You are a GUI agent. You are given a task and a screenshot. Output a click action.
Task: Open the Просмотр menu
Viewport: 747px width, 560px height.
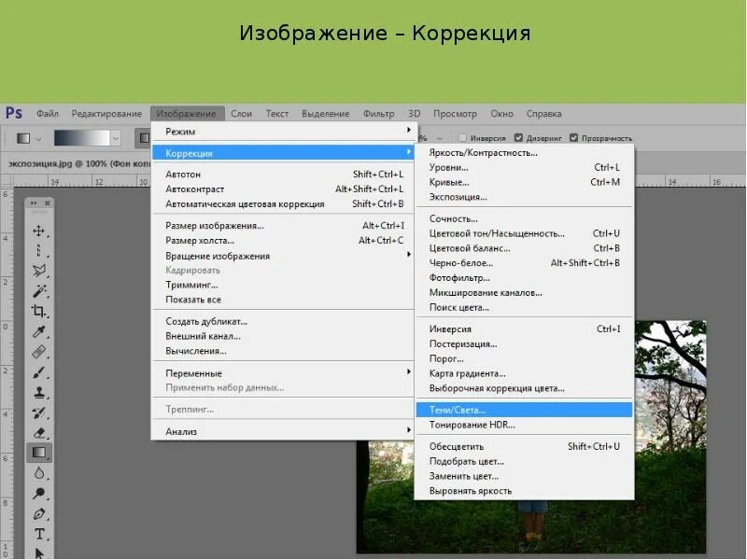[455, 114]
